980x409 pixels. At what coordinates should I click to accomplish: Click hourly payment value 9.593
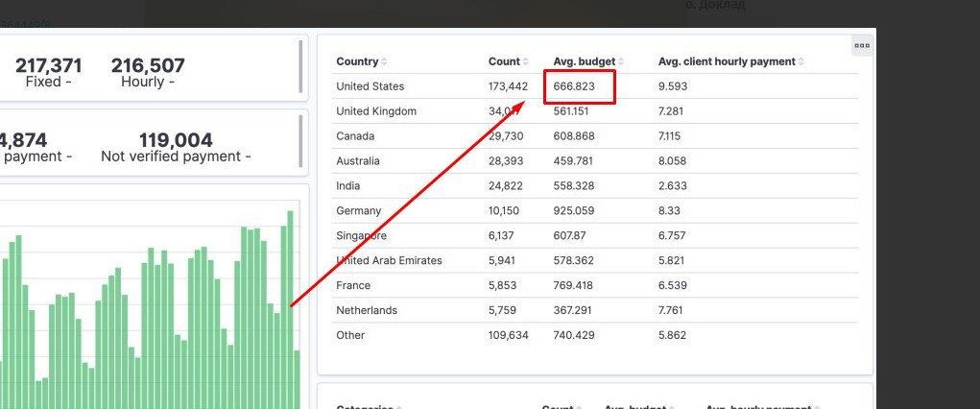[x=673, y=86]
